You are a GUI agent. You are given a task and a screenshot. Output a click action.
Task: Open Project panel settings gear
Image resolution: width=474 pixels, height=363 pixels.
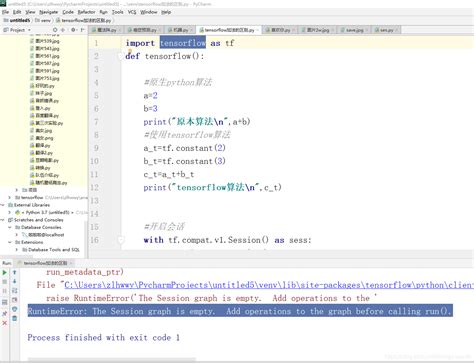pos(73,30)
